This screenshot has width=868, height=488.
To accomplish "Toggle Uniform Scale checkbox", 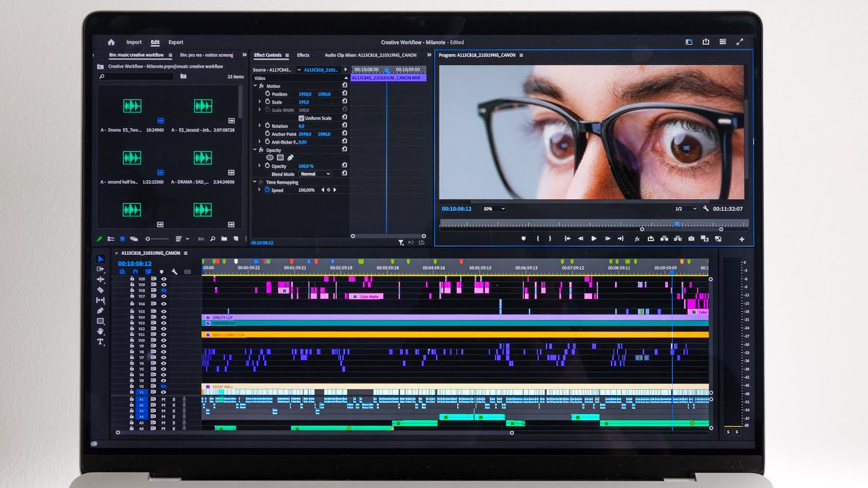I will 302,118.
